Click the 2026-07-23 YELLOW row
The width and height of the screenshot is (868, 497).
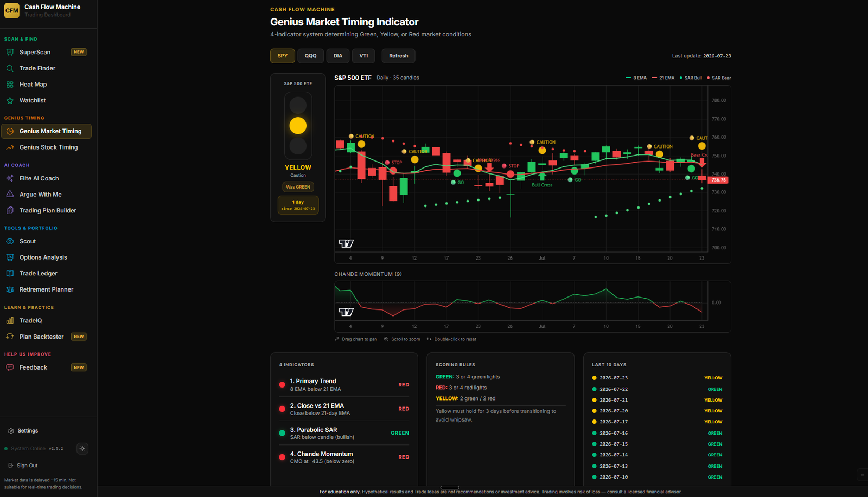pyautogui.click(x=657, y=378)
